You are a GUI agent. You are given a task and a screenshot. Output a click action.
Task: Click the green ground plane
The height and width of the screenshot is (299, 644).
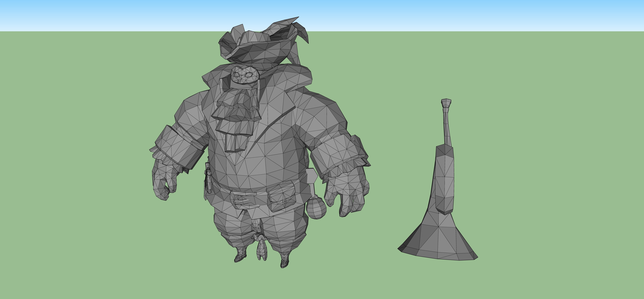[x=100, y=225]
